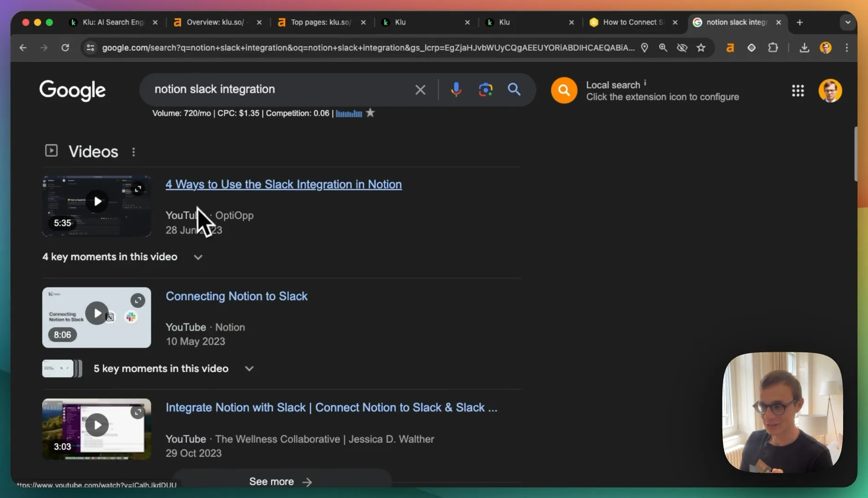Image resolution: width=868 pixels, height=498 pixels.
Task: Star the keyword next to the volume stats
Action: (x=370, y=113)
